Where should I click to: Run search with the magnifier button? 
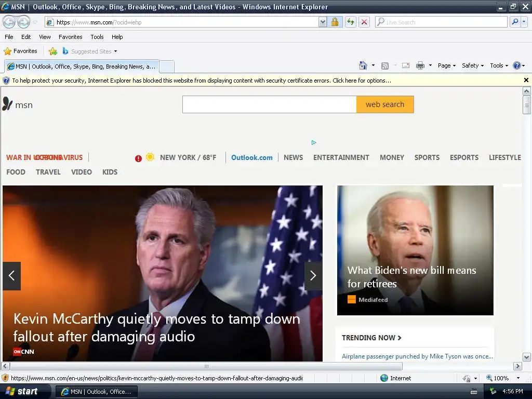pos(515,22)
